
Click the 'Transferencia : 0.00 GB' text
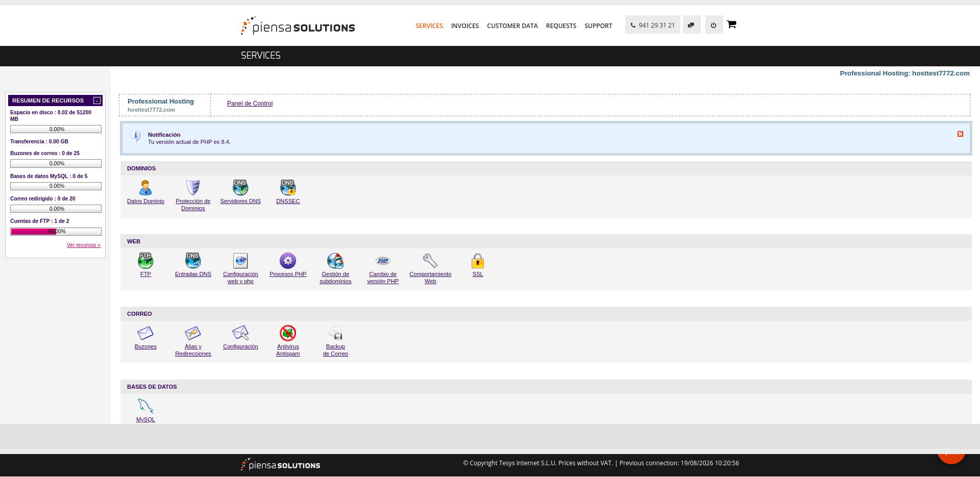39,141
